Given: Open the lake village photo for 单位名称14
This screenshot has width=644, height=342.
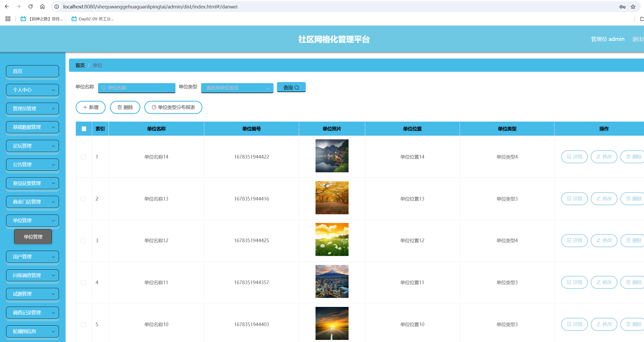Looking at the screenshot, I should pyautogui.click(x=332, y=156).
